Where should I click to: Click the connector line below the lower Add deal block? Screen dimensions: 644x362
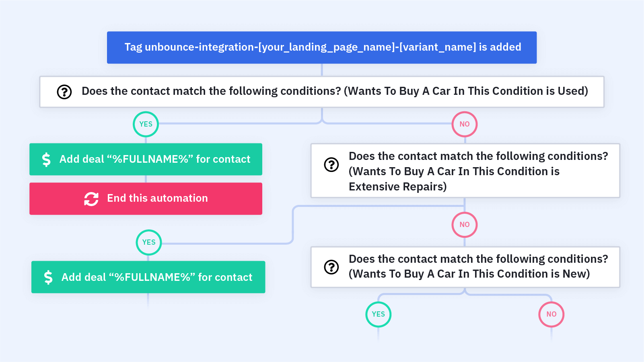click(148, 301)
